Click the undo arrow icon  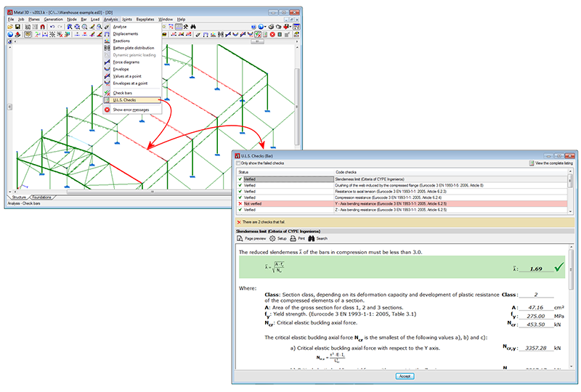coord(52,27)
